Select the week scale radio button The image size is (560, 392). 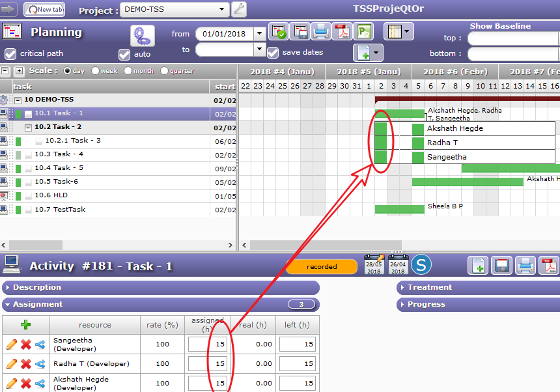click(96, 71)
